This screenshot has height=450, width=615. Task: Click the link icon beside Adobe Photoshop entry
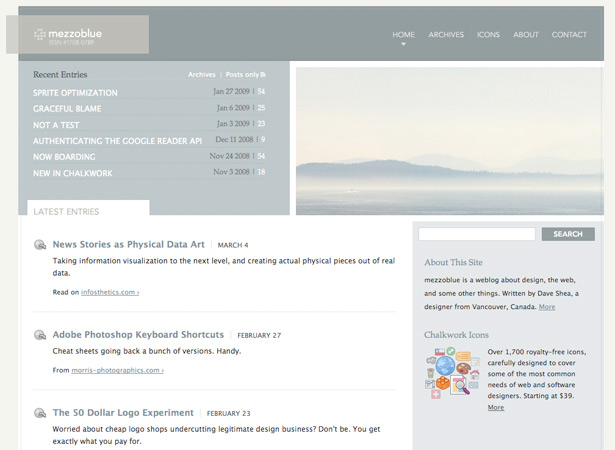point(40,335)
